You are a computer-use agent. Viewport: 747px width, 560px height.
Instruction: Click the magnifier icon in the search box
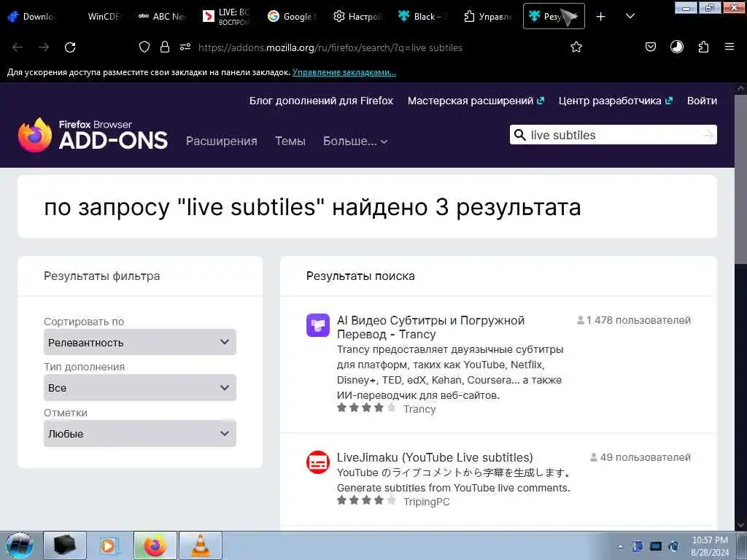click(520, 135)
